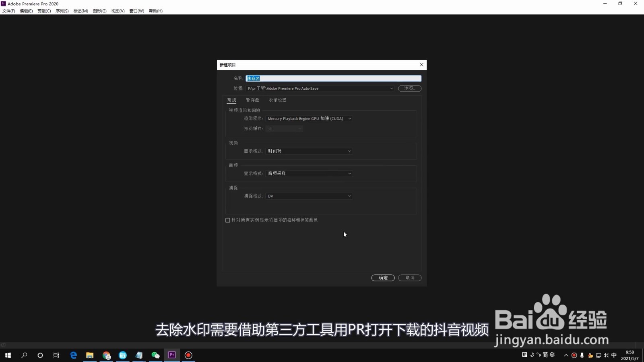This screenshot has width=644, height=362.
Task: Open File Explorer from taskbar
Action: click(x=90, y=355)
